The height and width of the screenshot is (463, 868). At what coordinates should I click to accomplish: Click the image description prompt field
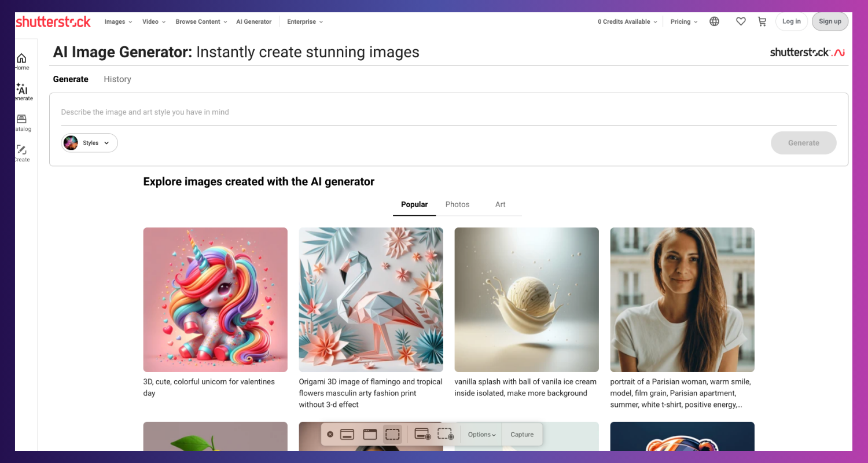pyautogui.click(x=448, y=112)
